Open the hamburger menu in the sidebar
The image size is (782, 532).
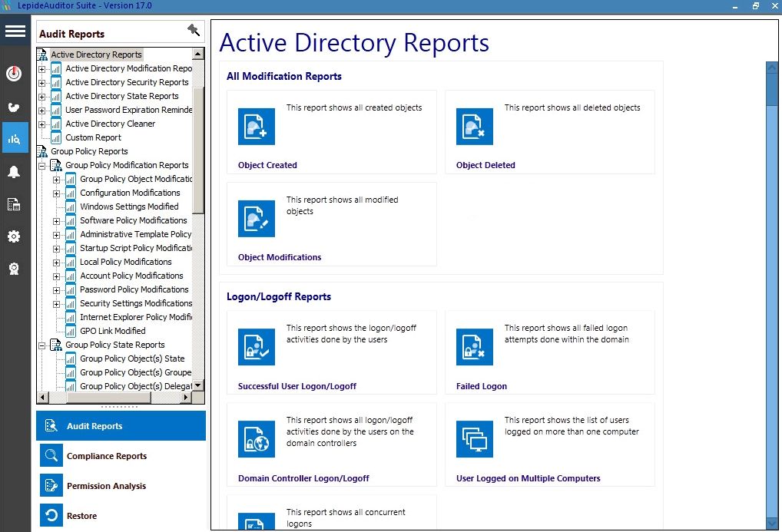coord(15,31)
